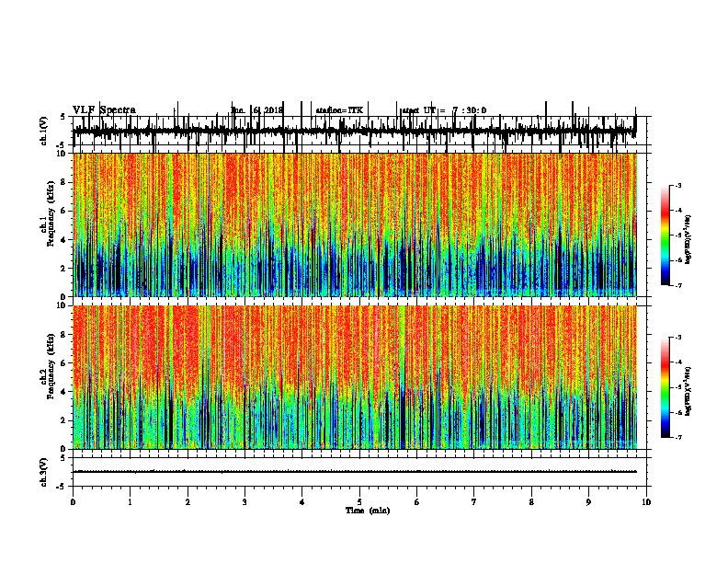The height and width of the screenshot is (563, 728).
Task: Click the "ch.1(V)" waveform axis label
Action: (x=44, y=131)
